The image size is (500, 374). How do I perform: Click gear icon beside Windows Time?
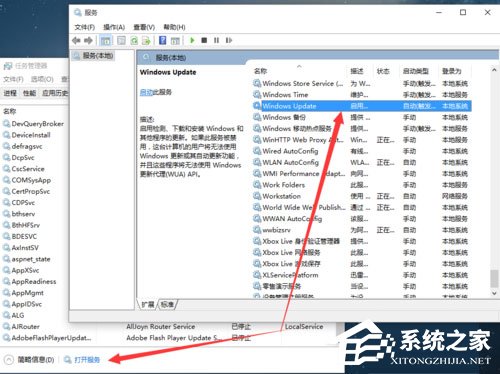pyautogui.click(x=257, y=95)
